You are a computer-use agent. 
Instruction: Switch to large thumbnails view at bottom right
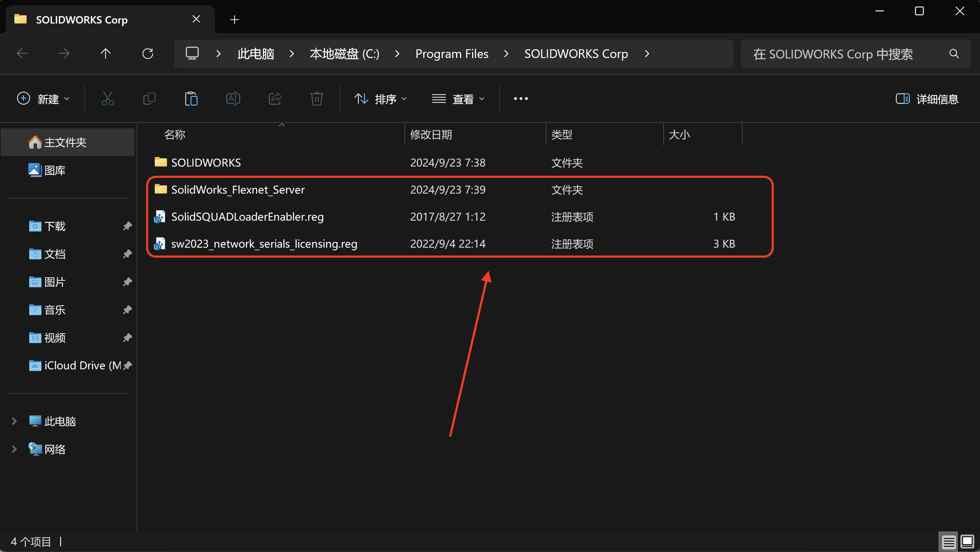click(x=967, y=542)
